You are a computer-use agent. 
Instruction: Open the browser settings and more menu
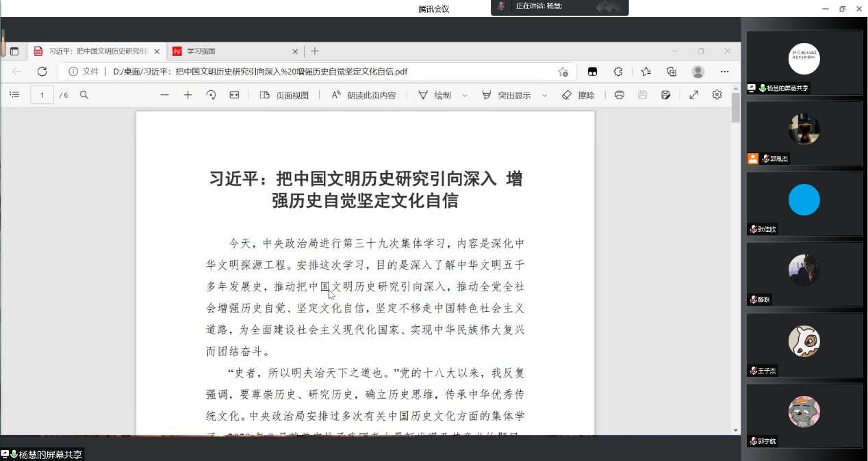pos(724,72)
